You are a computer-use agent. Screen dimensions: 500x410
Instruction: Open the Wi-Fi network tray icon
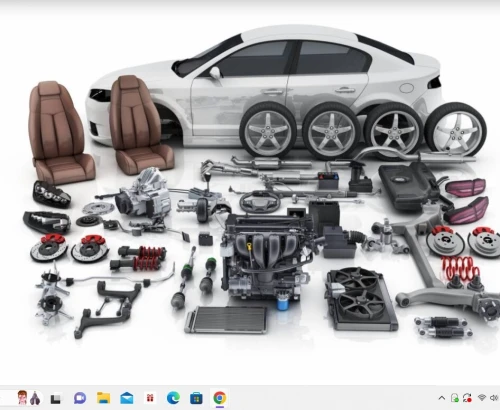click(x=482, y=398)
